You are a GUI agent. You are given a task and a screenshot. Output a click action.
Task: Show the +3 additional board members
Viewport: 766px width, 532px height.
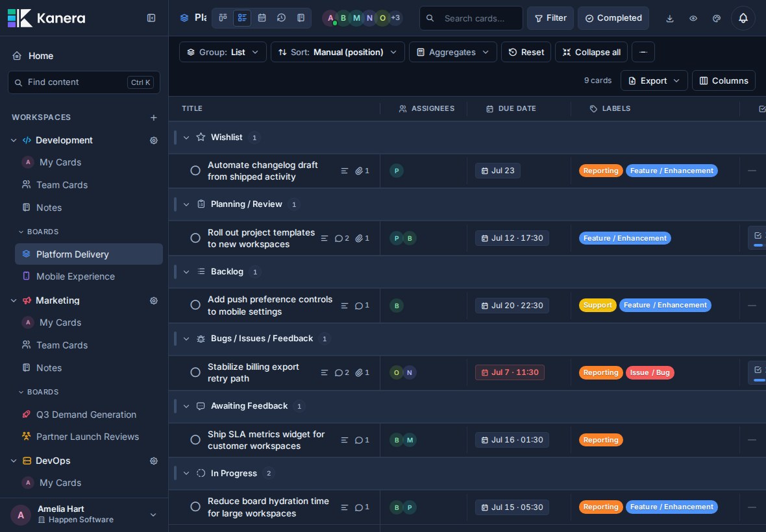(395, 18)
